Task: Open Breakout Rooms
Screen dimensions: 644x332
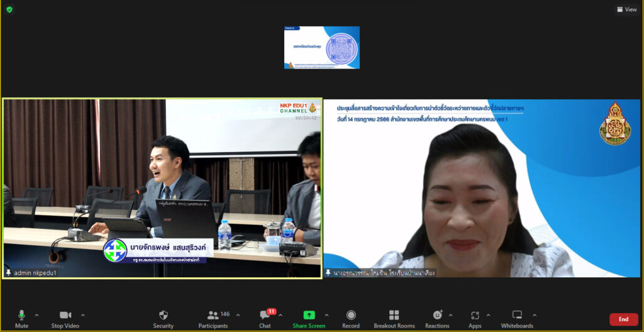Action: pyautogui.click(x=394, y=319)
